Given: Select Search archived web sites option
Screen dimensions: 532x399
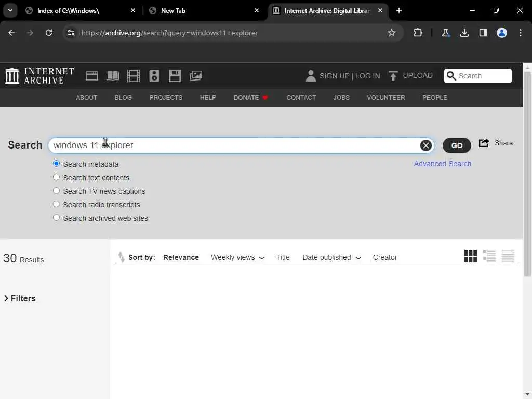Looking at the screenshot, I should pos(56,218).
